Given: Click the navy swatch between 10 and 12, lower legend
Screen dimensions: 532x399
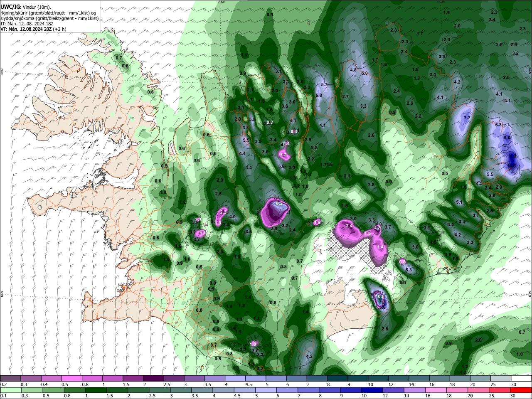Looking at the screenshot, I should tap(372, 390).
